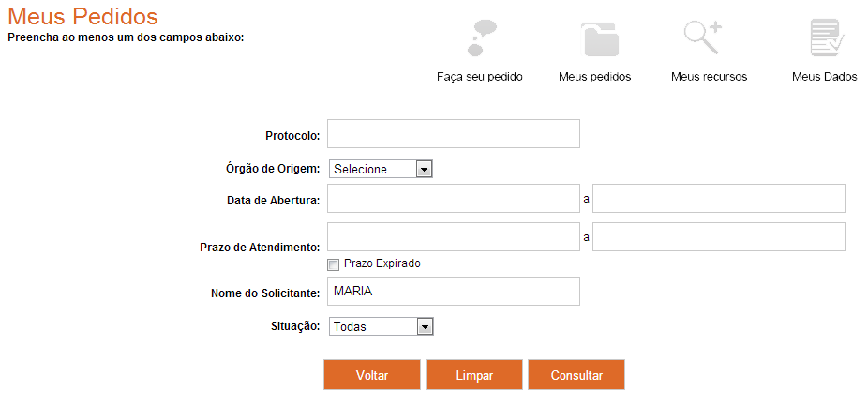868x405 pixels.
Task: Click the 'Faça seu pedido' text label
Action: point(479,77)
